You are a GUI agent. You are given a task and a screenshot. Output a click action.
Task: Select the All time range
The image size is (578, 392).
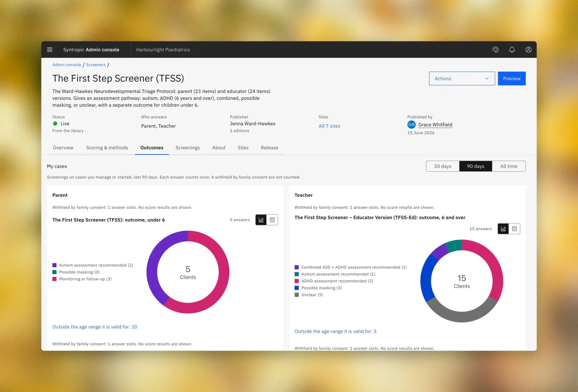[509, 166]
